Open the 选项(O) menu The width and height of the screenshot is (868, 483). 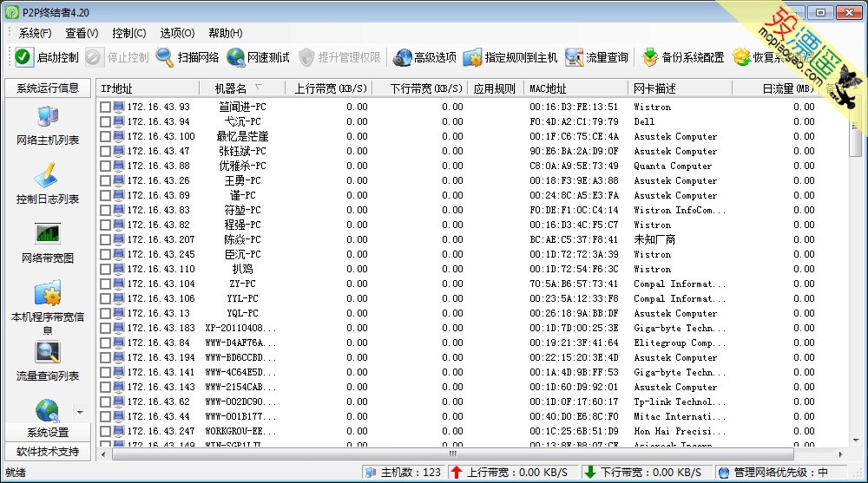(x=177, y=33)
